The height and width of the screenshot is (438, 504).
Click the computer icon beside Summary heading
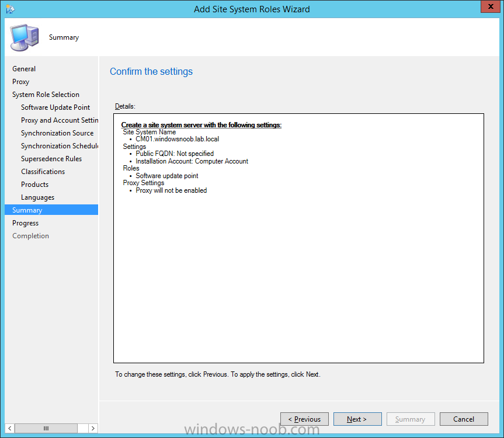pyautogui.click(x=25, y=37)
